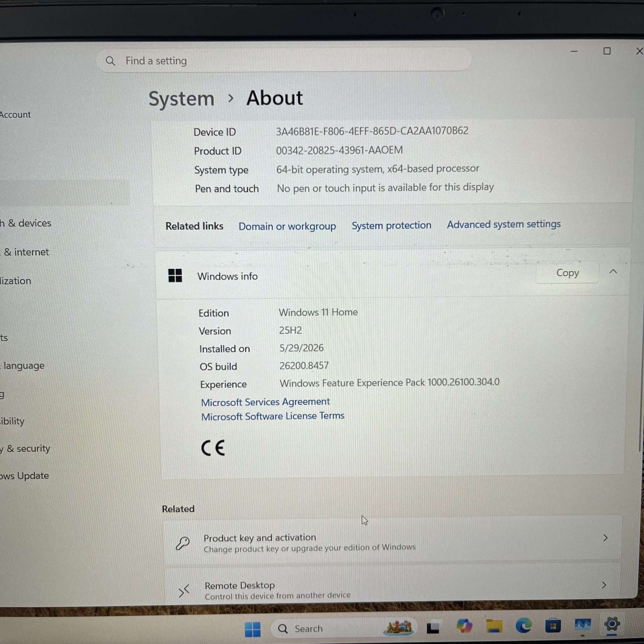644x644 pixels.
Task: Click the pen or touch input message
Action: (385, 188)
